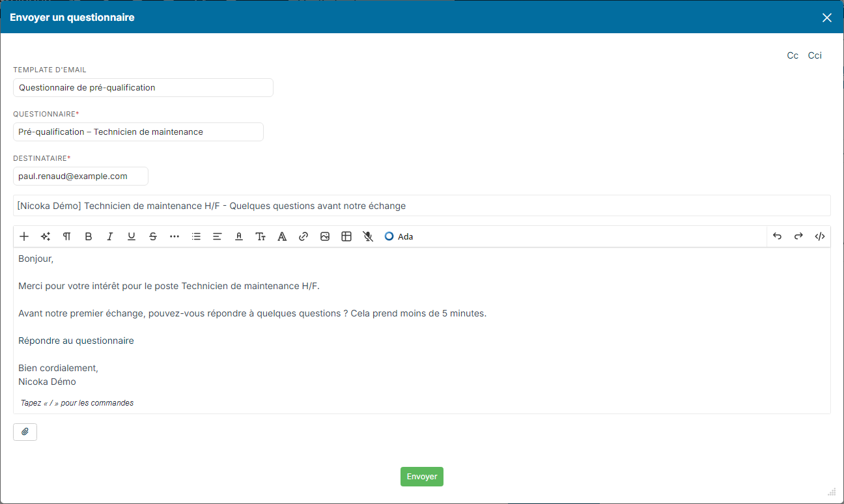This screenshot has height=504, width=844.
Task: Toggle strikethrough formatting
Action: click(153, 236)
